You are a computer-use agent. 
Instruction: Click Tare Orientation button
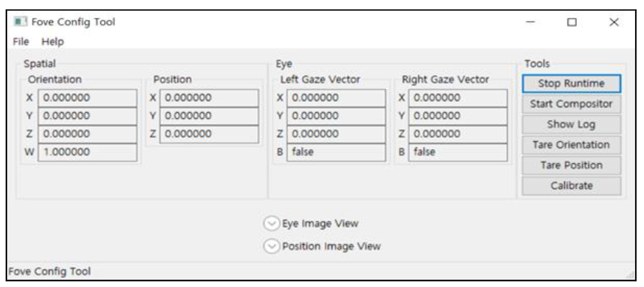571,145
